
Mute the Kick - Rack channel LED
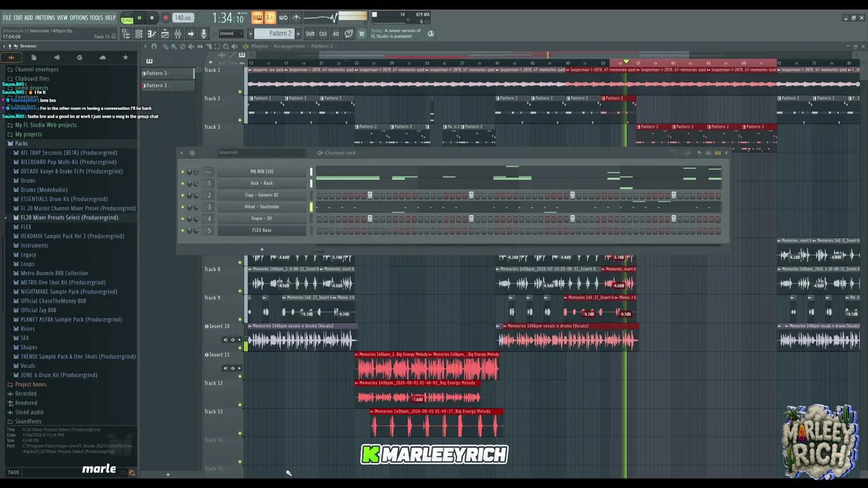tap(182, 184)
